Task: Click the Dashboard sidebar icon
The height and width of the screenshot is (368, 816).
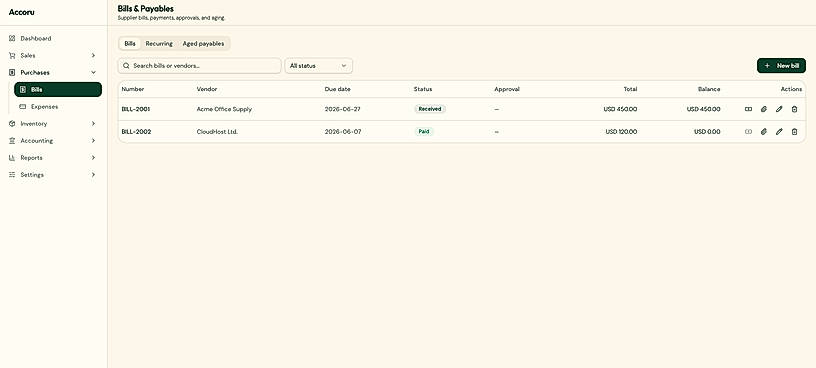Action: (12, 39)
